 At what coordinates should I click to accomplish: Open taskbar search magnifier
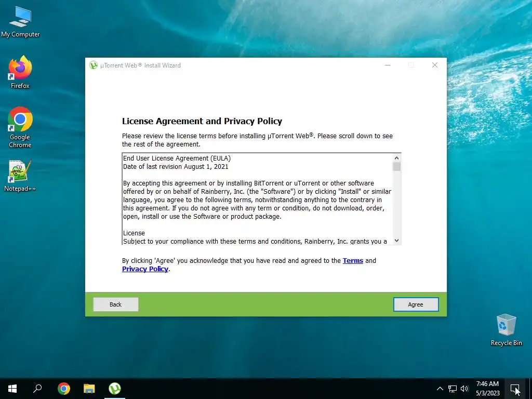(x=37, y=389)
